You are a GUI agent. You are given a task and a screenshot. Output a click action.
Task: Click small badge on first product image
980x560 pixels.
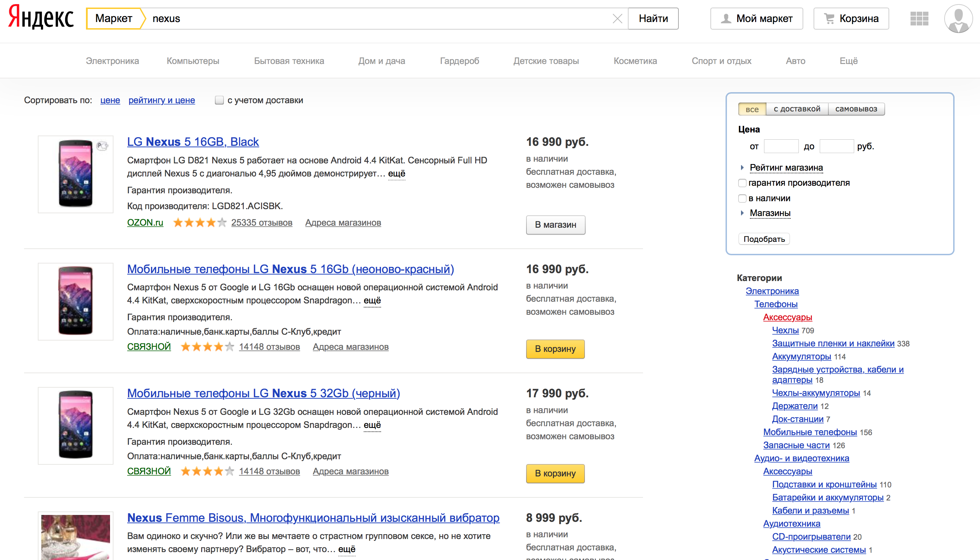point(102,146)
